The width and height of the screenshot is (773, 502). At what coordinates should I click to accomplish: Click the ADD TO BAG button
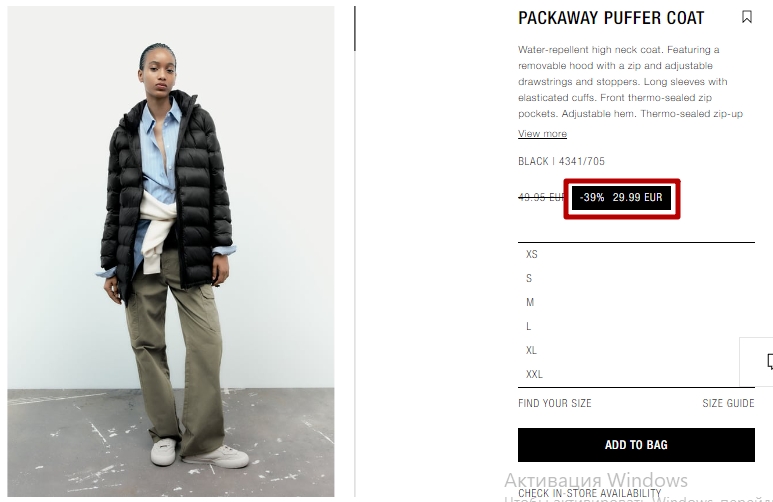pos(636,445)
